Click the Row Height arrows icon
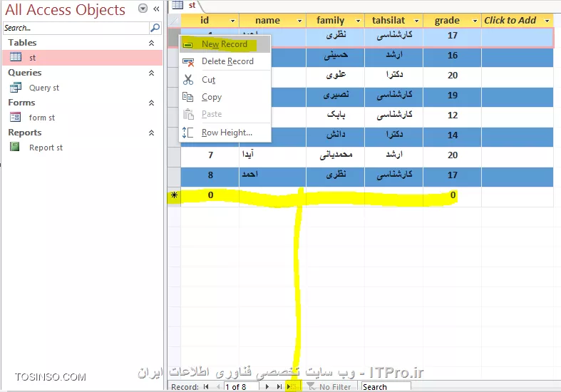Image resolution: width=561 pixels, height=392 pixels. point(187,133)
